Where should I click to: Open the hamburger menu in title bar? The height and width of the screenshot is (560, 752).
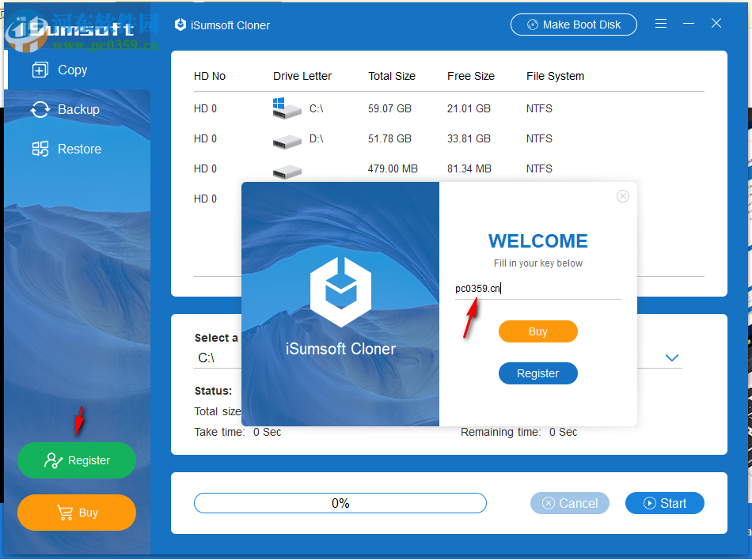pos(661,24)
